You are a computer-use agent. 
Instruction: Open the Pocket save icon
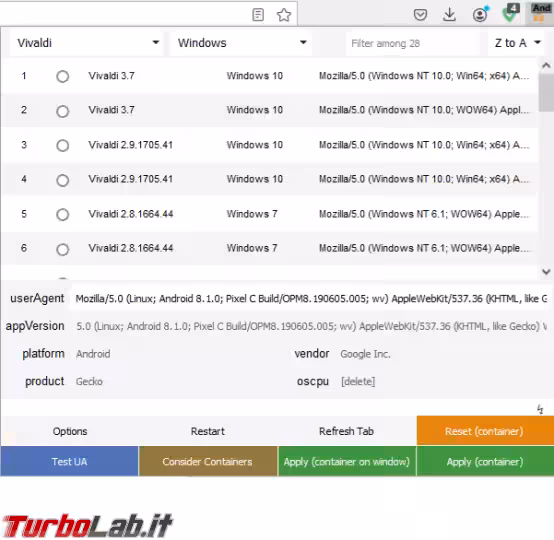click(420, 15)
